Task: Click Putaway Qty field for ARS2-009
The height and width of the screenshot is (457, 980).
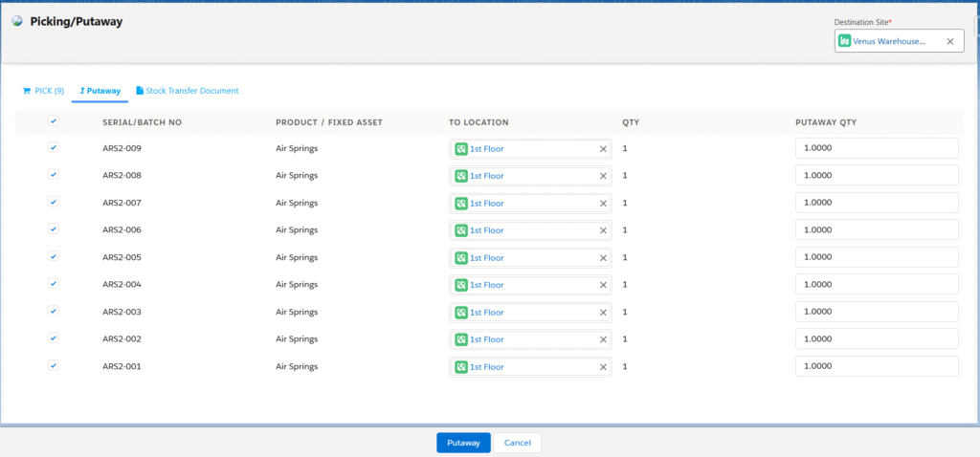Action: click(876, 148)
